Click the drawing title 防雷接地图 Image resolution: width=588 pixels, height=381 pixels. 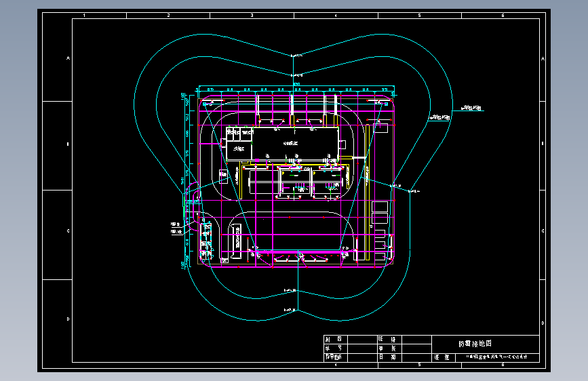(x=475, y=344)
